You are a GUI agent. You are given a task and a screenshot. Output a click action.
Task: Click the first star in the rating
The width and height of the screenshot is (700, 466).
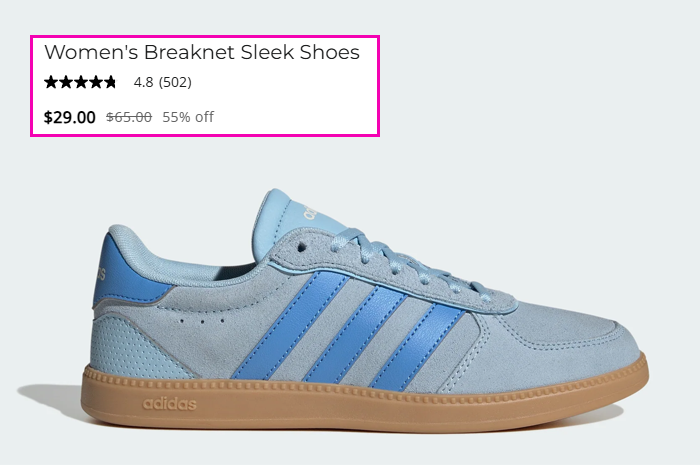coord(51,82)
